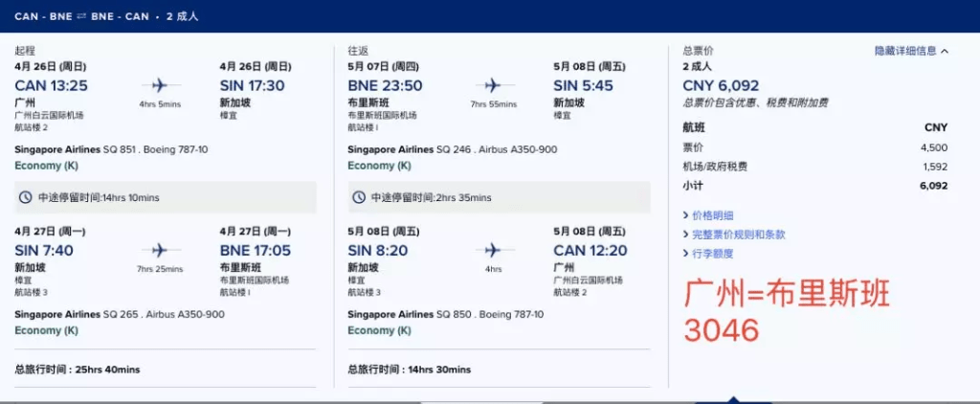The image size is (980, 404).
Task: Click the clock icon beside the 14hrs 10mins layover
Action: [x=26, y=197]
